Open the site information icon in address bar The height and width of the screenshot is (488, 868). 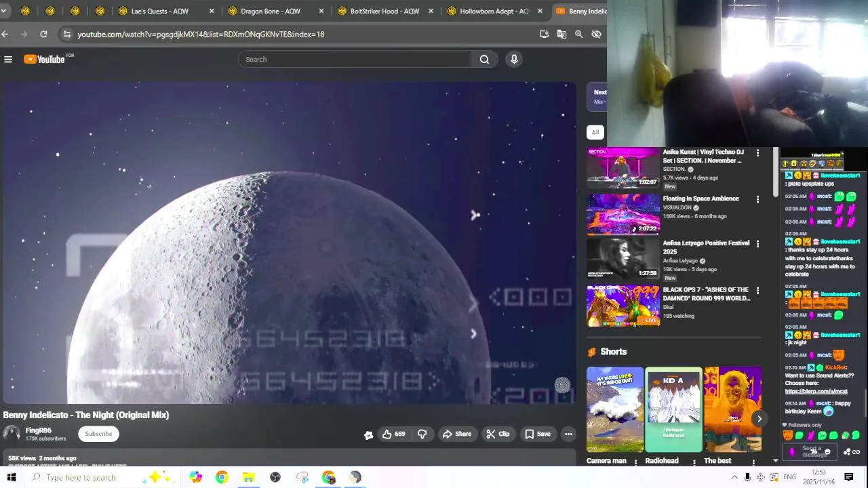point(66,34)
